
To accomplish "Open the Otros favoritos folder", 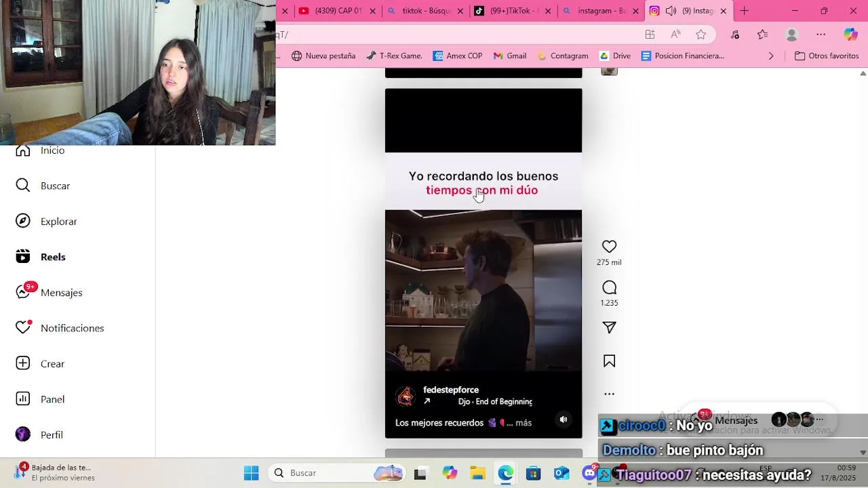I will (x=827, y=56).
